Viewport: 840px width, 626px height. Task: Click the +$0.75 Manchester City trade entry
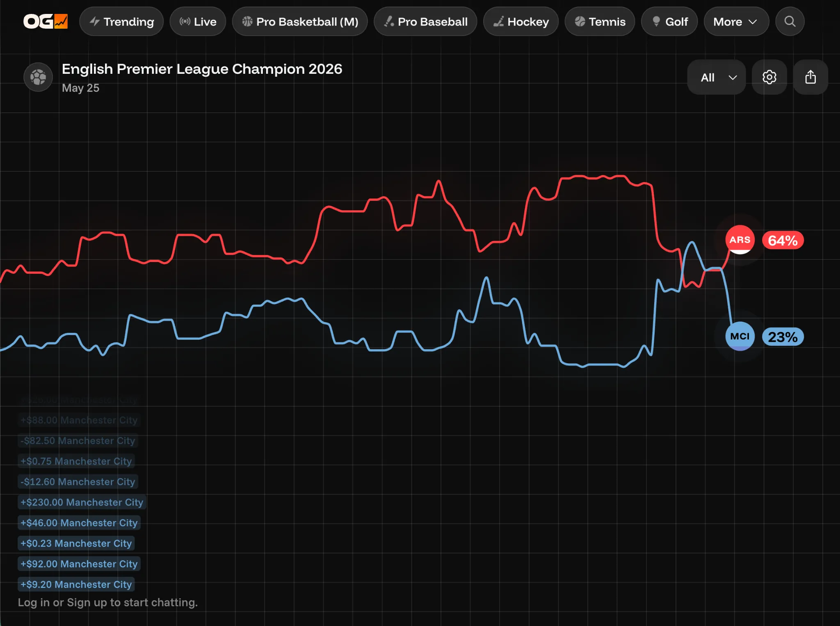point(76,461)
